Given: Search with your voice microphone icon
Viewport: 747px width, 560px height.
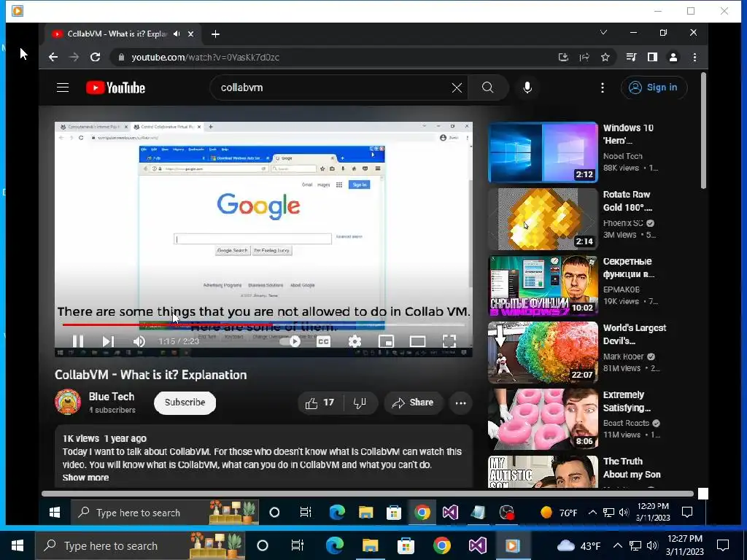Looking at the screenshot, I should 527,87.
